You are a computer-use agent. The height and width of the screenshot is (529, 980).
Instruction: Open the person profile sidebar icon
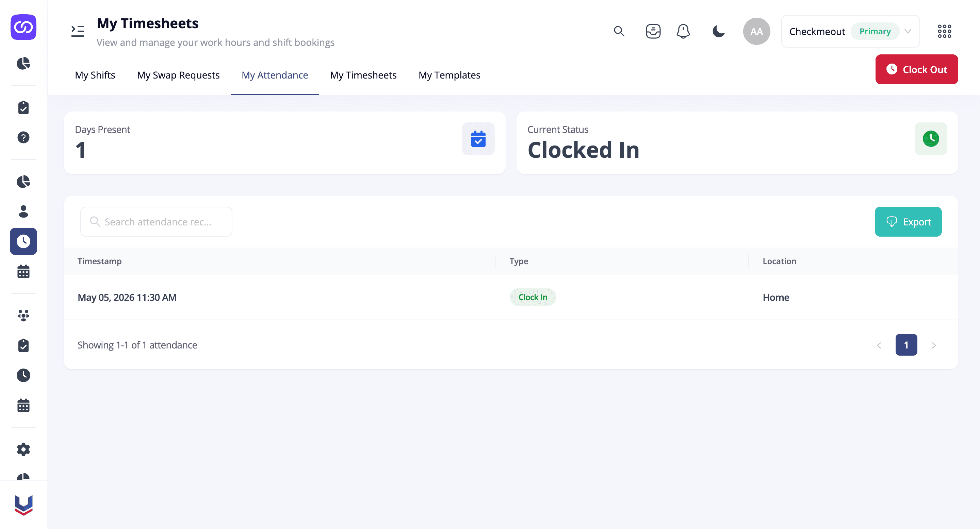pos(23,211)
